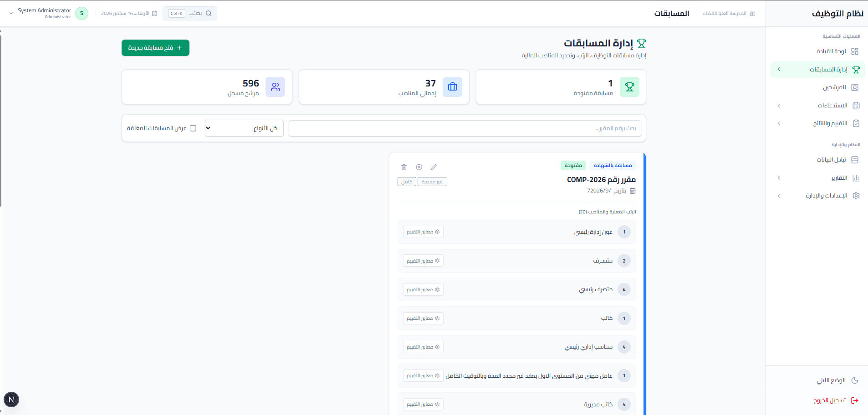The width and height of the screenshot is (868, 415).
Task: Click the مسابقة بالشهادة tag
Action: [x=613, y=166]
